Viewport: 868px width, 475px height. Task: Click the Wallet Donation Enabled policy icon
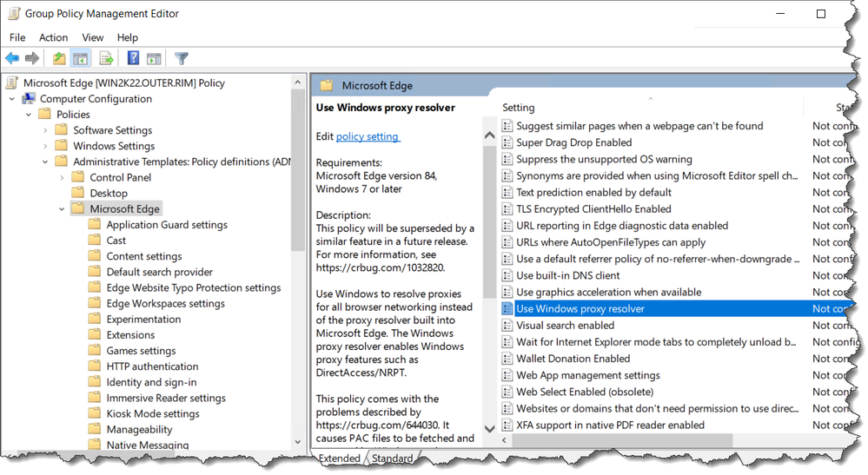click(x=507, y=359)
